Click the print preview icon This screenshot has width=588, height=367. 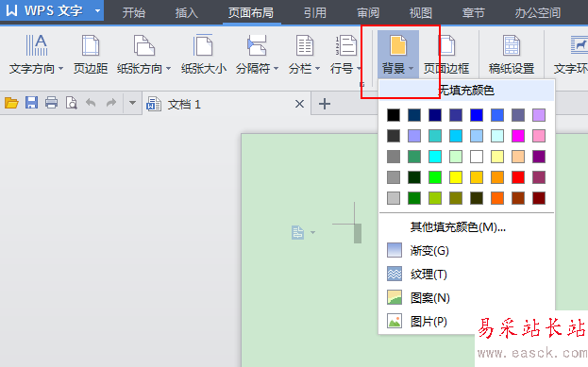[x=71, y=102]
